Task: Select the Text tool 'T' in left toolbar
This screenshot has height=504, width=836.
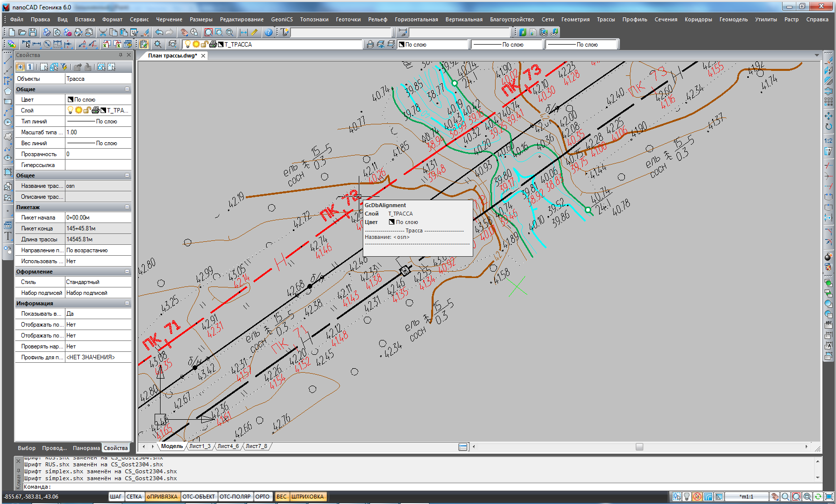Action: pyautogui.click(x=8, y=236)
